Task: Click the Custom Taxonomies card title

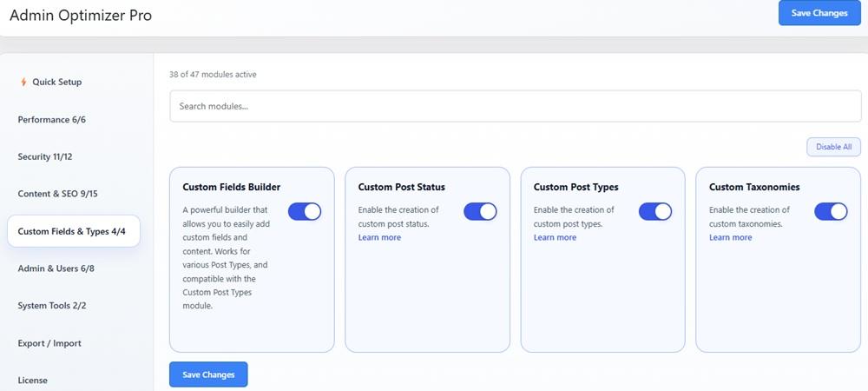Action: point(754,187)
